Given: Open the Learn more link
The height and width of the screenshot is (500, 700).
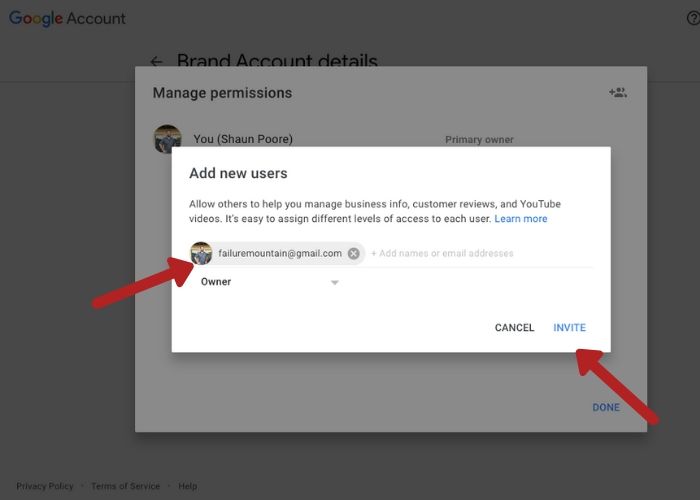Looking at the screenshot, I should coord(521,219).
